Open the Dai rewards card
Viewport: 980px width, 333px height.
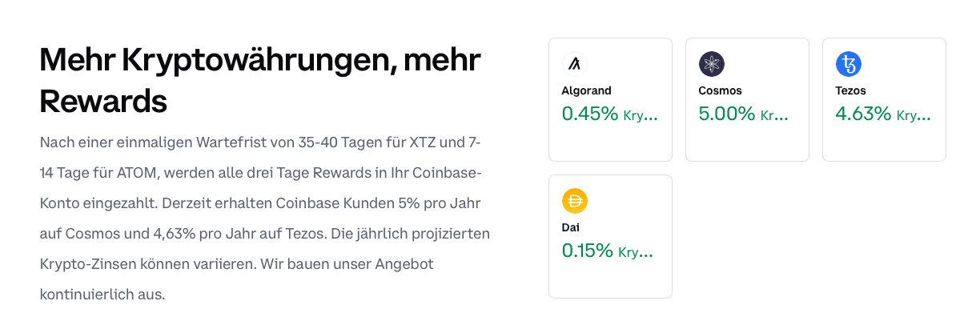[610, 236]
